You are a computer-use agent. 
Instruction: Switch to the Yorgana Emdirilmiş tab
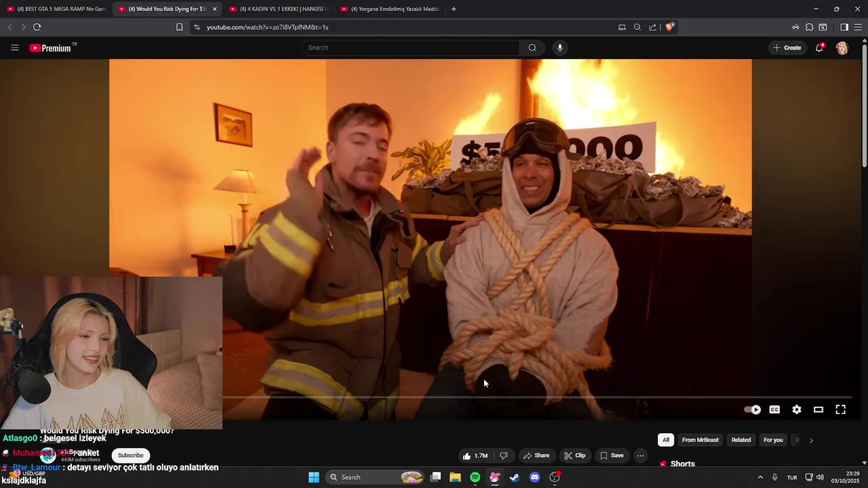click(389, 9)
